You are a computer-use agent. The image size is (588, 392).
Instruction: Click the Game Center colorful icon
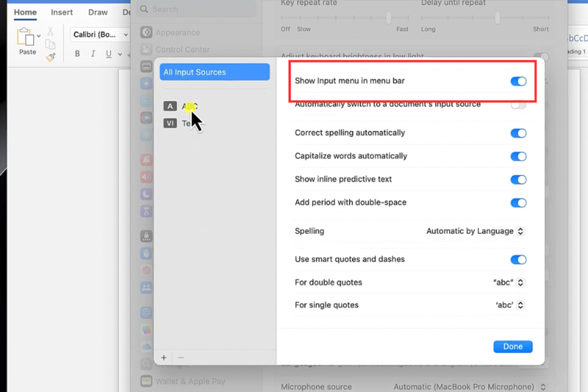click(x=146, y=329)
